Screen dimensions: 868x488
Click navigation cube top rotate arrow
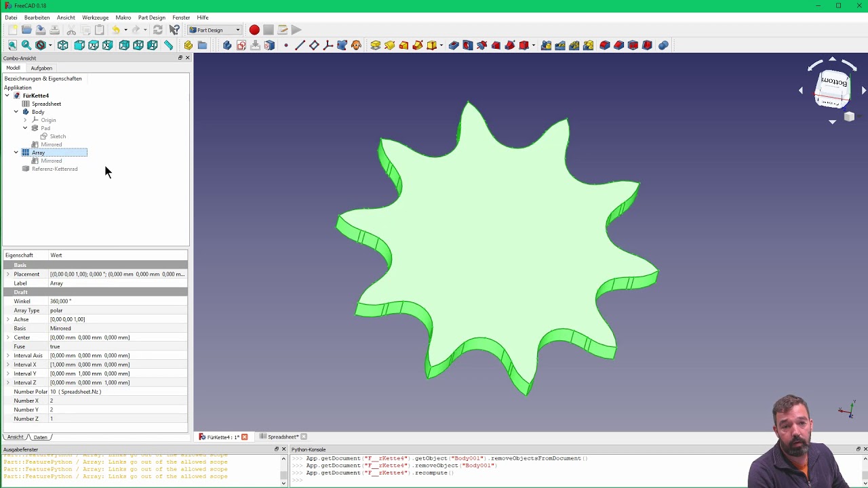tap(833, 60)
